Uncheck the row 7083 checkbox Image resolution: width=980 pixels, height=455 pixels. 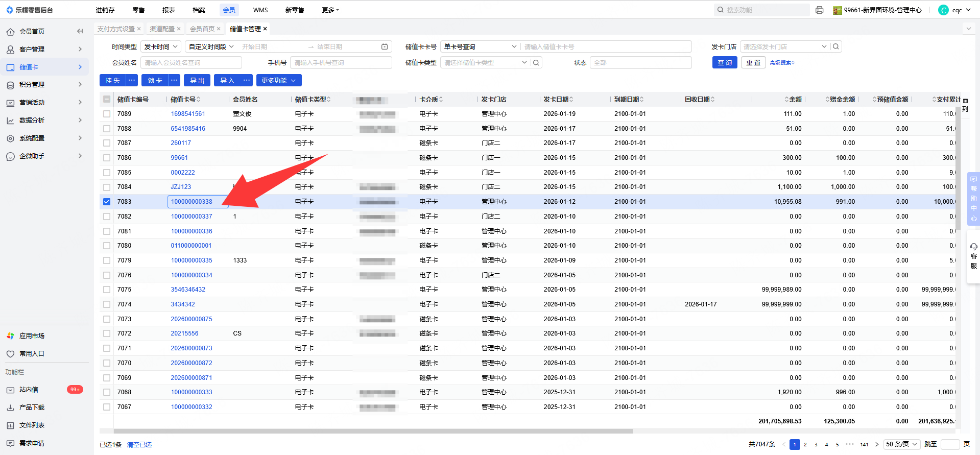pos(107,202)
